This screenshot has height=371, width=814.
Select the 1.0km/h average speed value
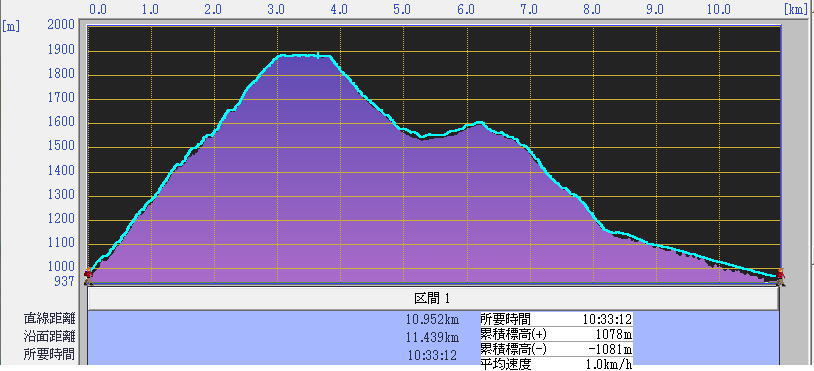point(608,364)
